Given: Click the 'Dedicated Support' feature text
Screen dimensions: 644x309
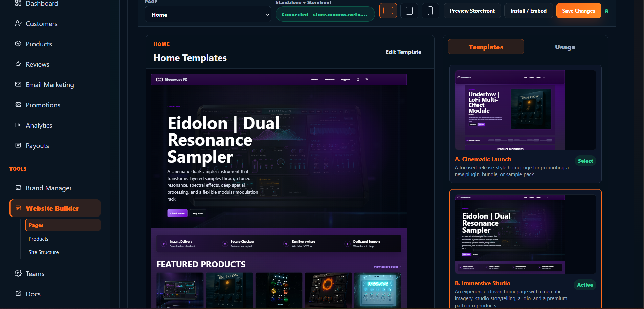Looking at the screenshot, I should pyautogui.click(x=367, y=242).
